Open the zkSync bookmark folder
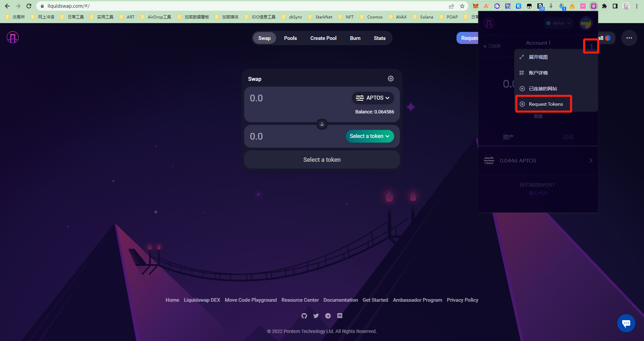The image size is (644, 341). click(x=292, y=17)
